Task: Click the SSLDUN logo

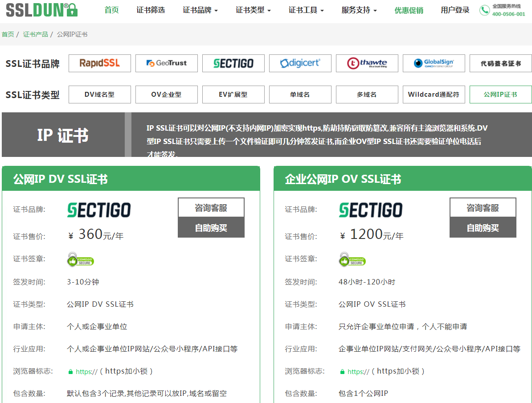Action: pyautogui.click(x=42, y=10)
